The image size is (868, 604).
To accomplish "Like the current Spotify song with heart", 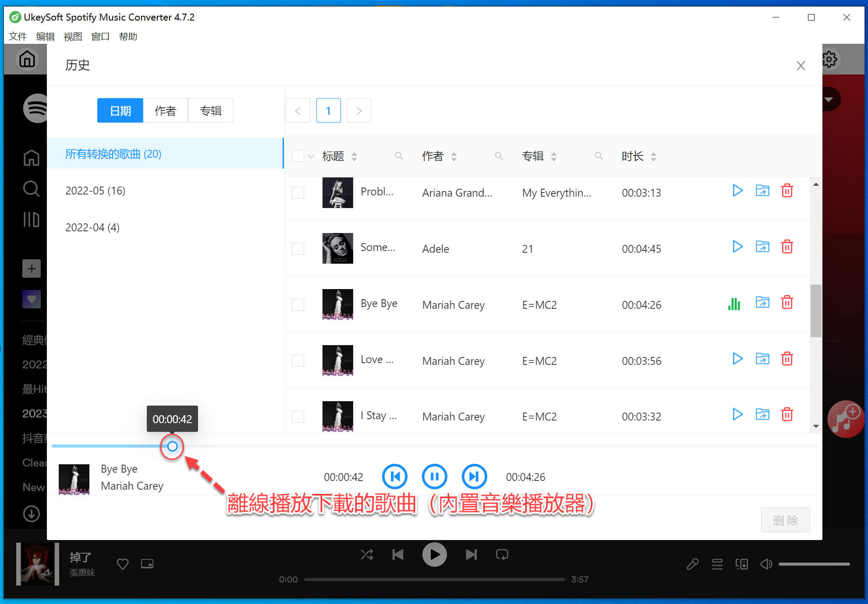I will [x=123, y=564].
